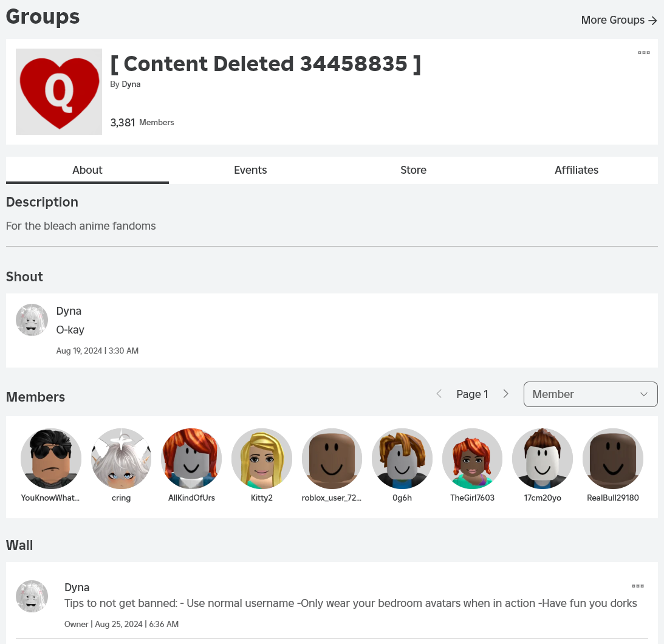
Task: Go to previous members page arrow
Action: pos(439,394)
